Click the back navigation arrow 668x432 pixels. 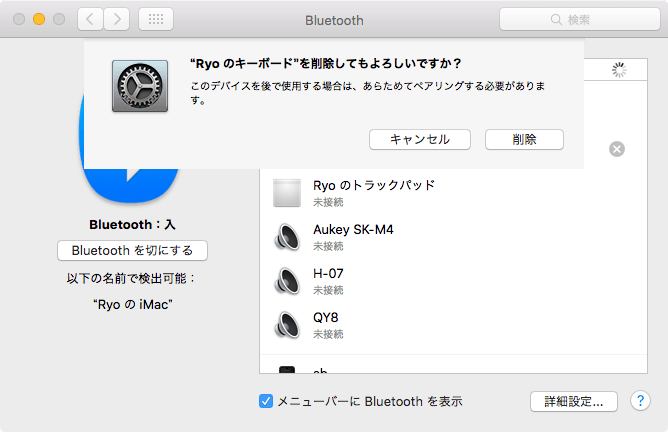pyautogui.click(x=91, y=19)
